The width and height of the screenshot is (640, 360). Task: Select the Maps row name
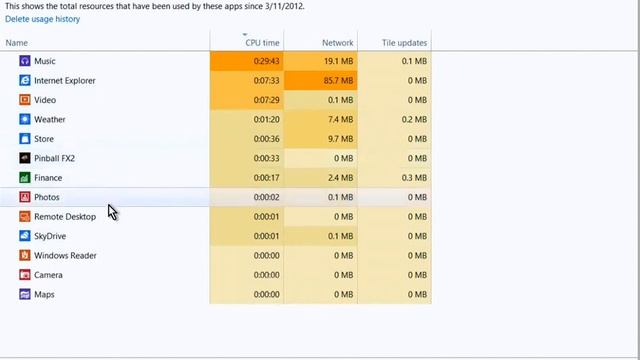click(44, 295)
